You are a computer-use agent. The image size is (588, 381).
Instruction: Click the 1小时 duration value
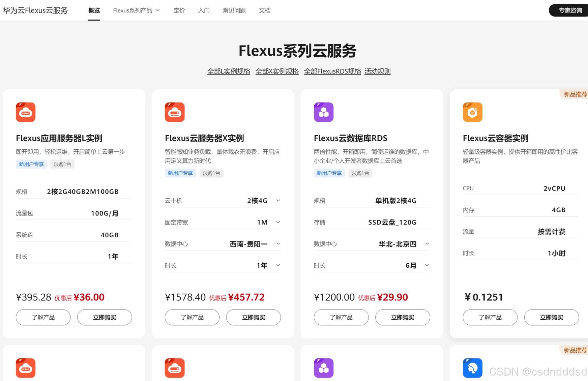pos(557,253)
